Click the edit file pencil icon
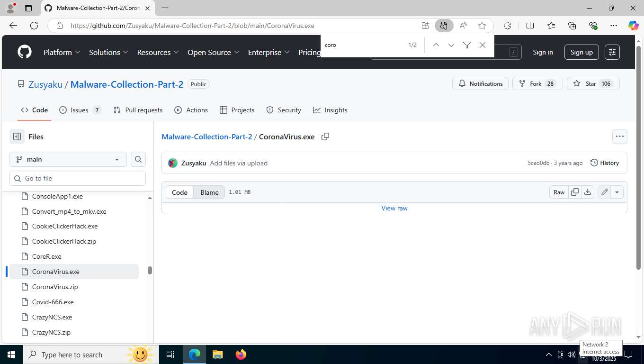This screenshot has height=364, width=644. (605, 192)
